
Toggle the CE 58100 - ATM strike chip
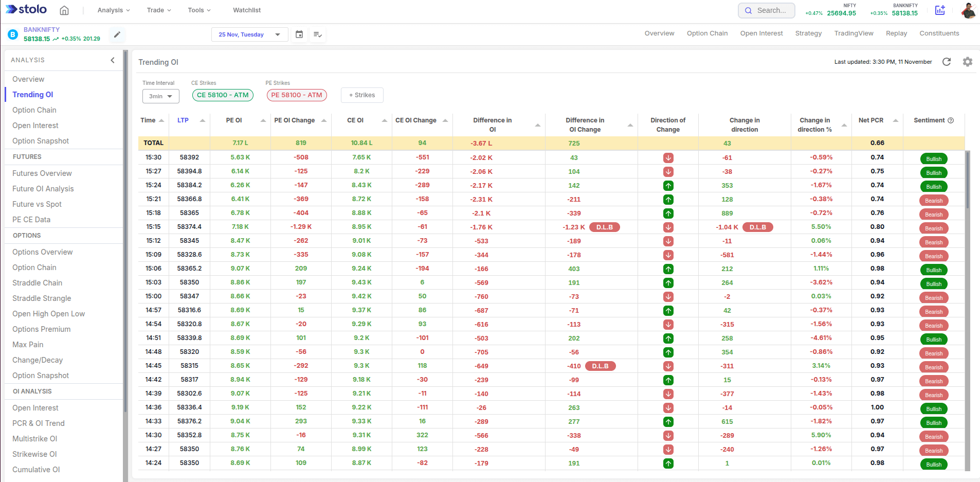coord(223,95)
